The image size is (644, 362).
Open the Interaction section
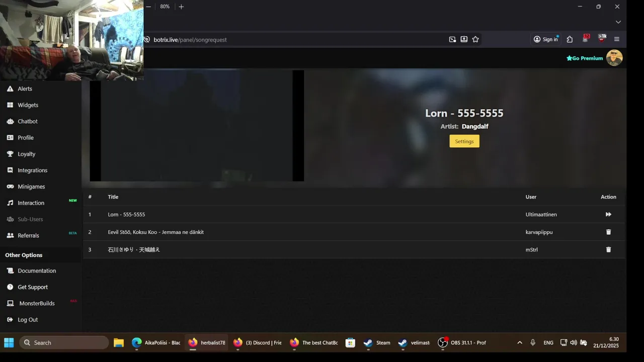(31, 203)
